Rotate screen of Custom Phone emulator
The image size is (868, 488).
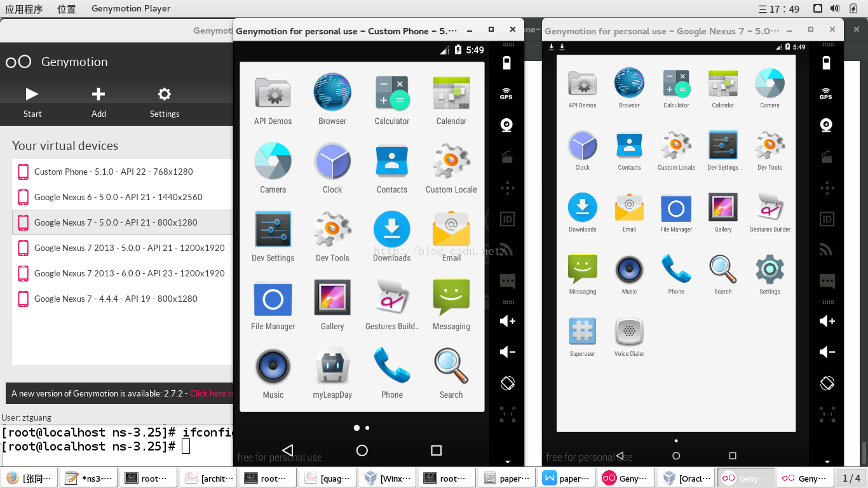coord(507,383)
